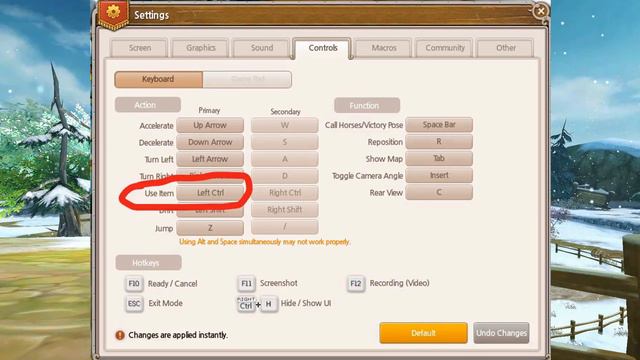
Task: Change Accelerate primary key Up Arrow
Action: tap(210, 125)
